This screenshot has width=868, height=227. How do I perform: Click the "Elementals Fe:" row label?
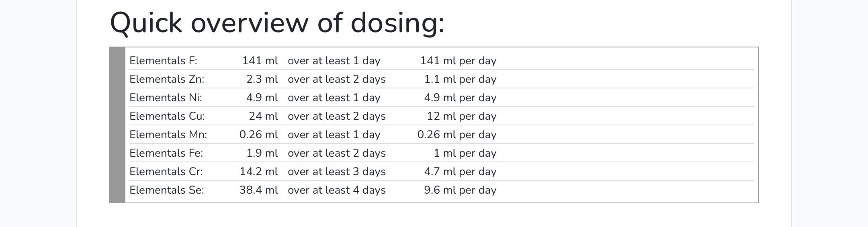click(x=166, y=153)
